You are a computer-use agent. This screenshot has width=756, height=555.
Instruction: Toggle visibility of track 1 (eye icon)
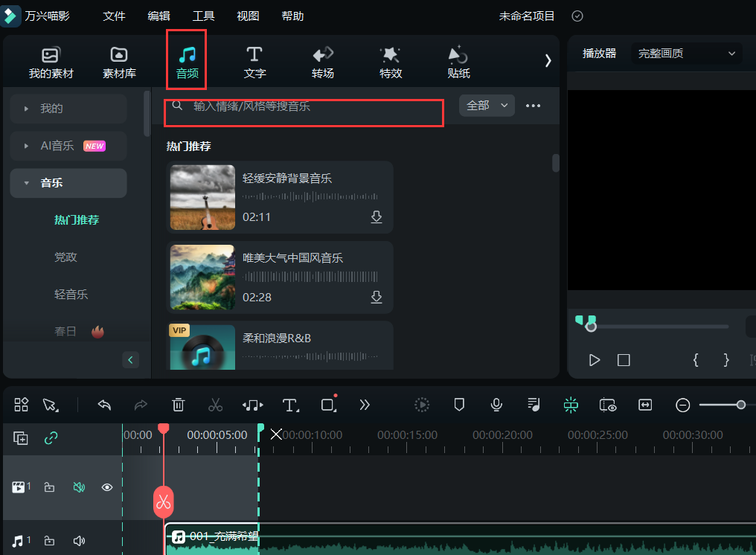[x=106, y=487]
